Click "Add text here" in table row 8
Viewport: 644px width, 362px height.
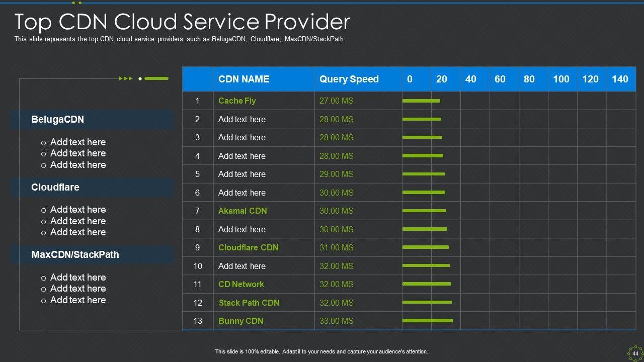click(242, 229)
